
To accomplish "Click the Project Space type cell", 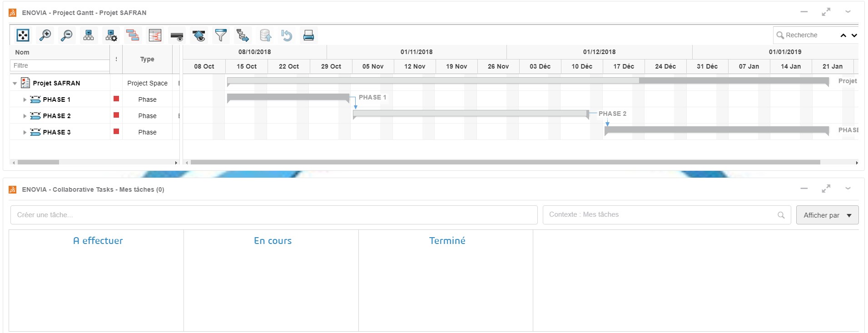I will point(147,83).
